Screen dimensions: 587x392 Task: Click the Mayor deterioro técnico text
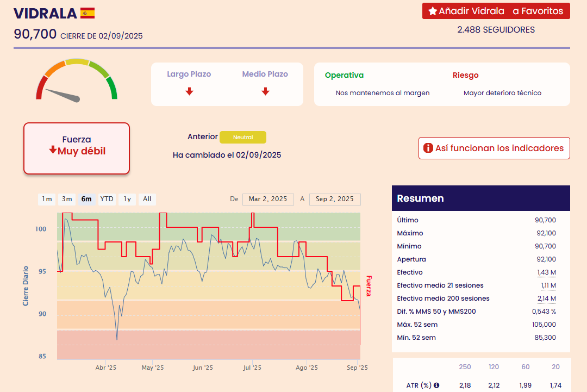click(502, 93)
